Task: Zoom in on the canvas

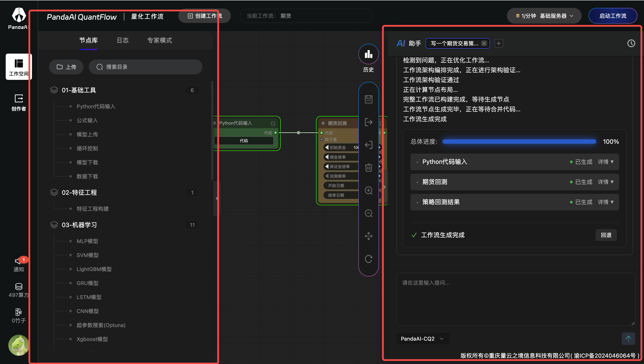Action: 368,191
